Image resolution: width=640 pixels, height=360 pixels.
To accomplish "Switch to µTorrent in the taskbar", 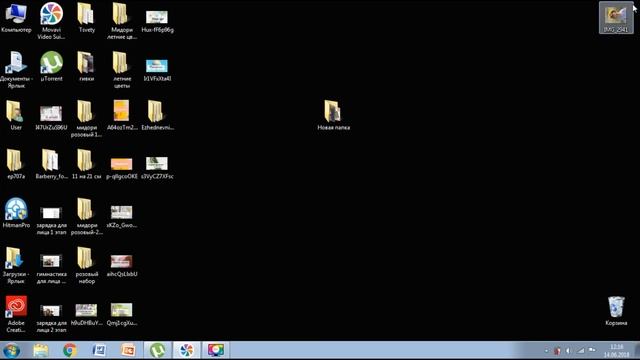I will [158, 350].
